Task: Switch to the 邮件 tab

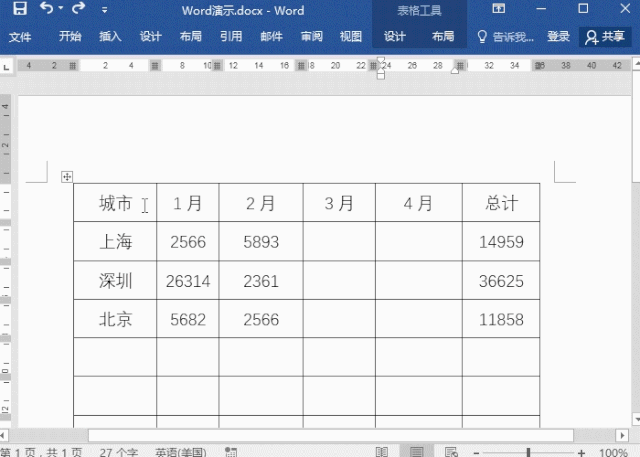Action: (271, 37)
